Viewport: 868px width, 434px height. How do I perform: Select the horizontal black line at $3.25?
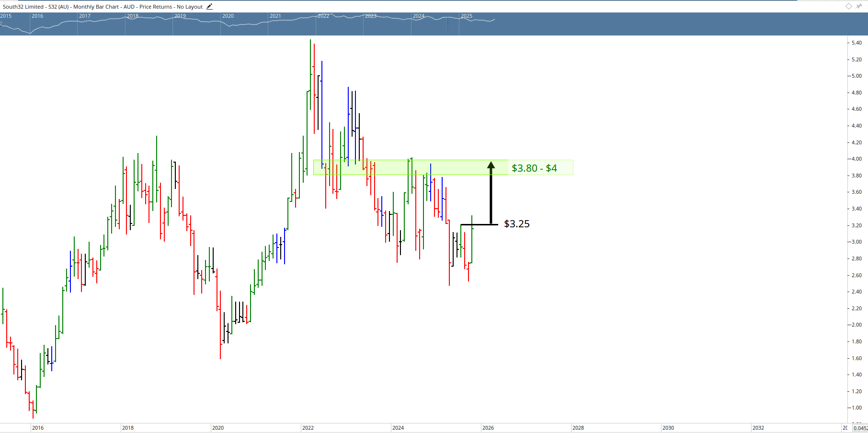479,224
